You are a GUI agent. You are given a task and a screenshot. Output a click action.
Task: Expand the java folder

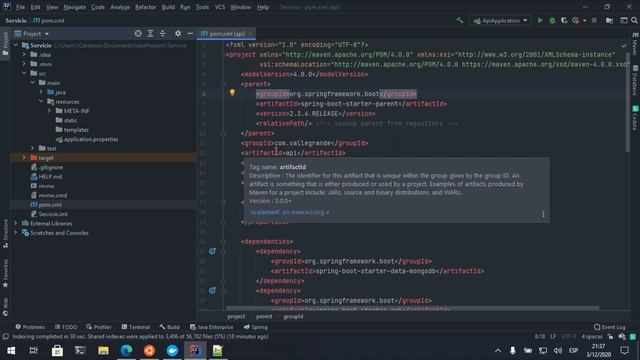[x=41, y=92]
